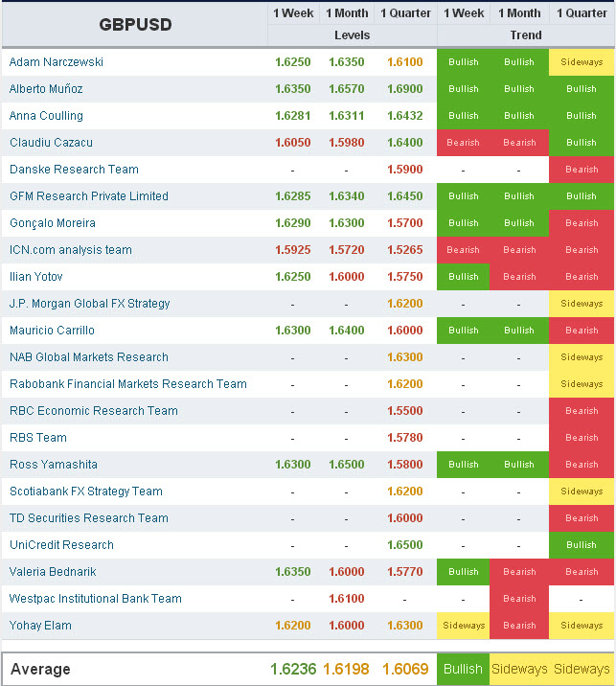The image size is (616, 686).
Task: Click 1 Week header under Trend
Action: (464, 13)
